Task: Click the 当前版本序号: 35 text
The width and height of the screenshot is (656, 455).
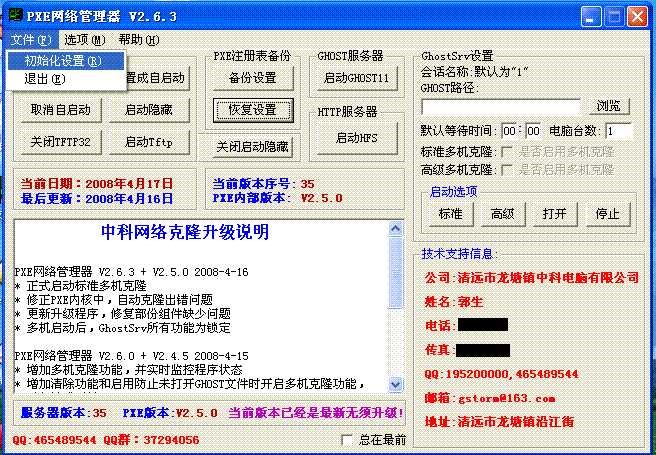Action: [263, 184]
